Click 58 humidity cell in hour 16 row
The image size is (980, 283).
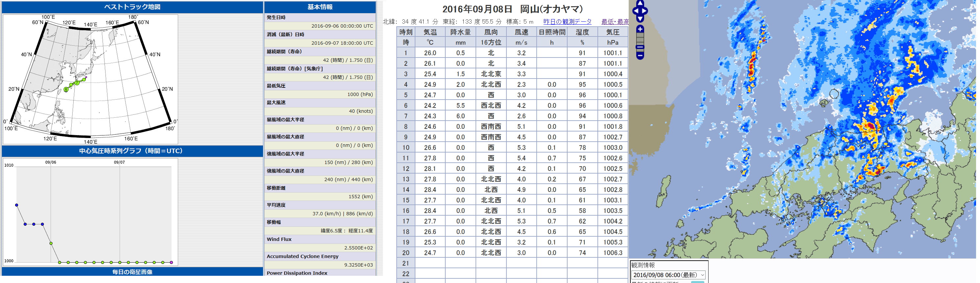click(582, 210)
